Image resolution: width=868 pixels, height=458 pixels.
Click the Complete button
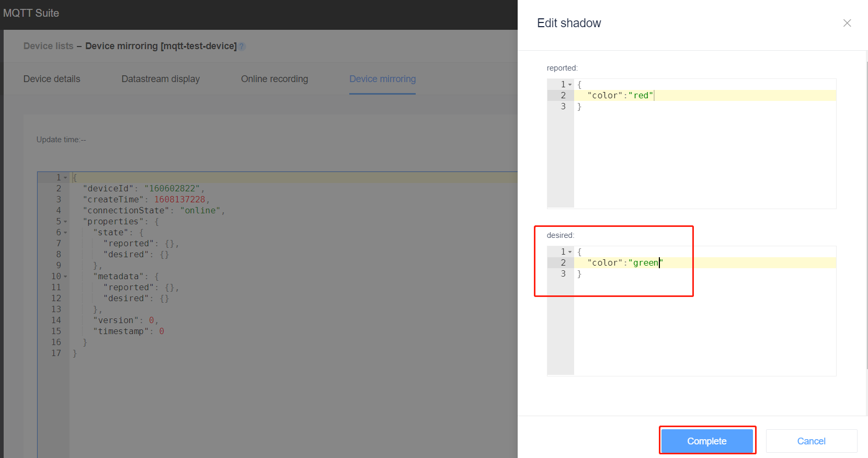pyautogui.click(x=707, y=441)
